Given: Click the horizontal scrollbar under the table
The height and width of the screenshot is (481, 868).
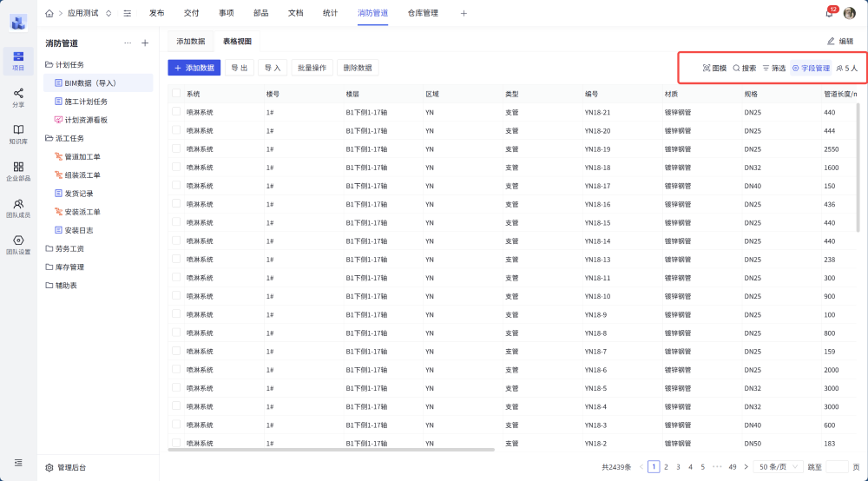Looking at the screenshot, I should click(331, 450).
